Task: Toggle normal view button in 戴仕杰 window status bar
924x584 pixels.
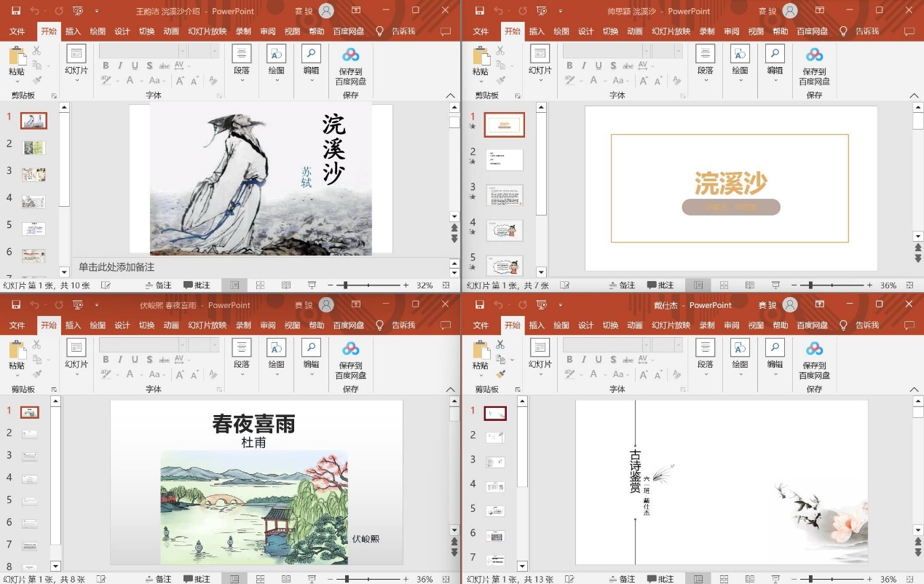Action: click(x=699, y=579)
